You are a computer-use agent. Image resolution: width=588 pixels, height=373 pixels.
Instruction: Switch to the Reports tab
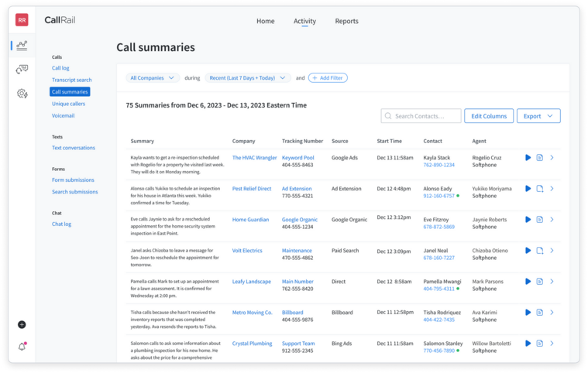tap(346, 22)
